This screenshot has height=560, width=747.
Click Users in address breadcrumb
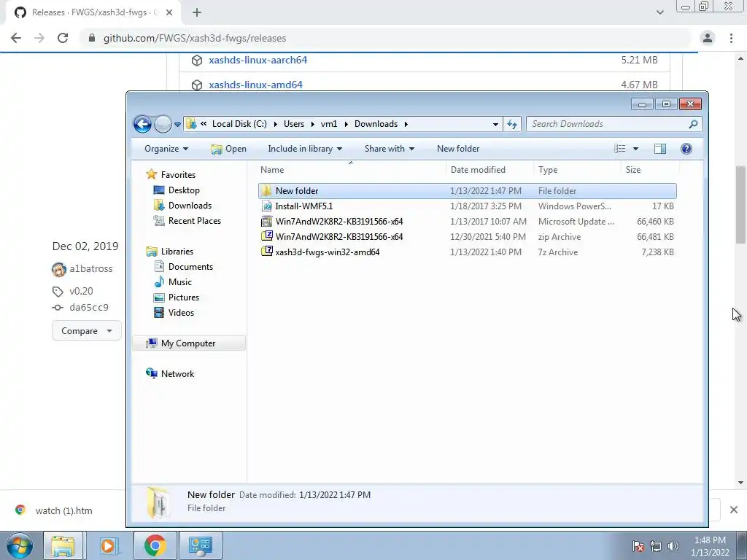coord(294,124)
